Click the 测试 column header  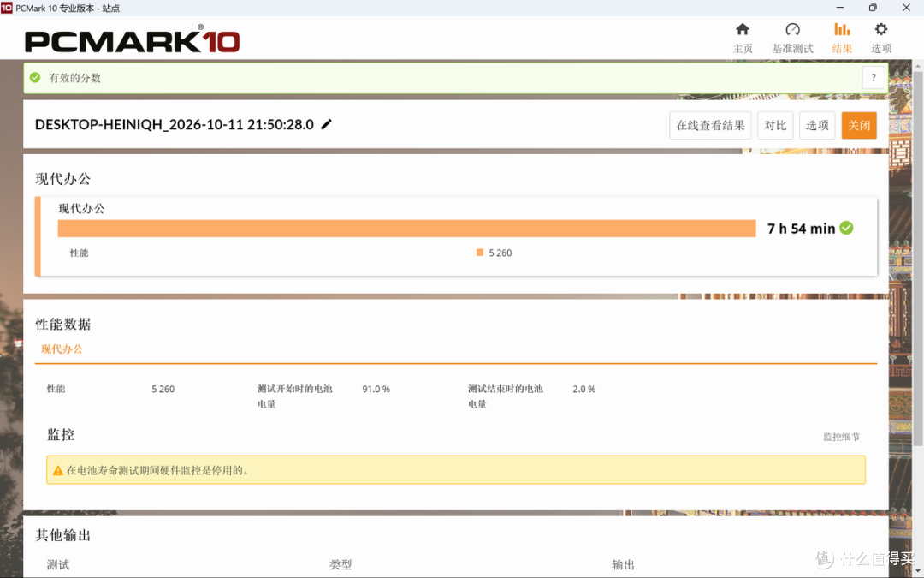point(58,564)
